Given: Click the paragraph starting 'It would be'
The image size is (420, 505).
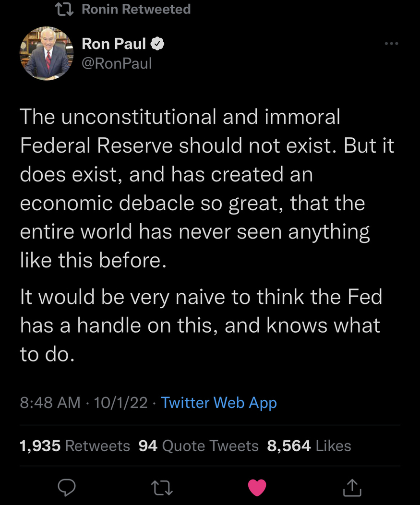Looking at the screenshot, I should coord(201,325).
